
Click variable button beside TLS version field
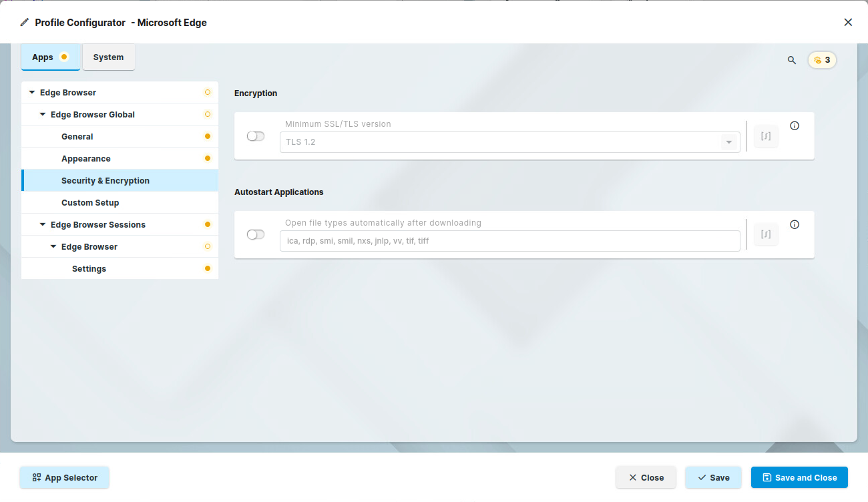[x=766, y=136]
